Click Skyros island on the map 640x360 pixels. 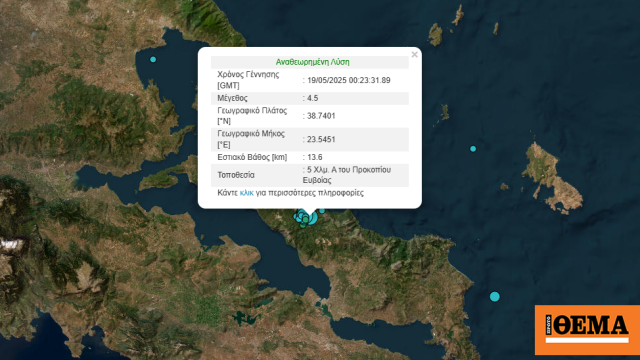(x=551, y=178)
